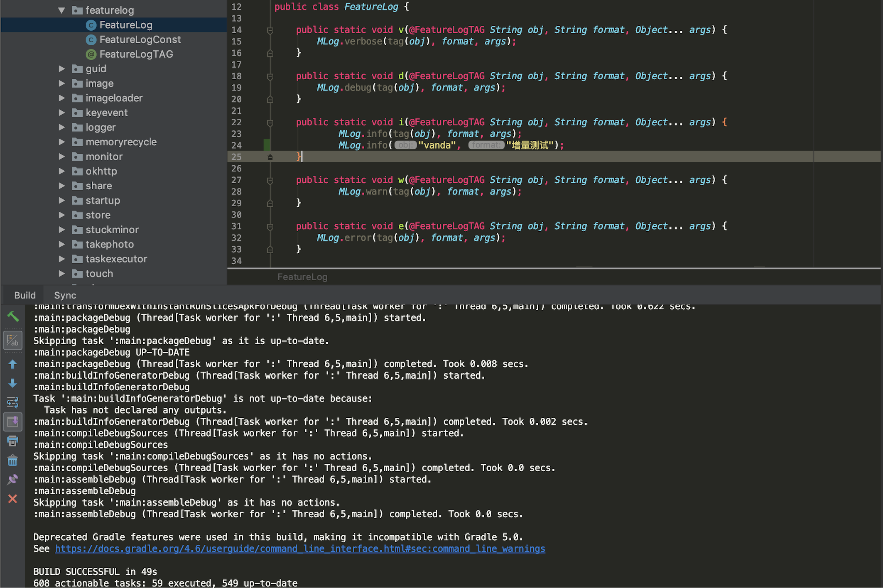The image size is (883, 588).
Task: Click MLog.error call on line 32
Action: coord(344,238)
